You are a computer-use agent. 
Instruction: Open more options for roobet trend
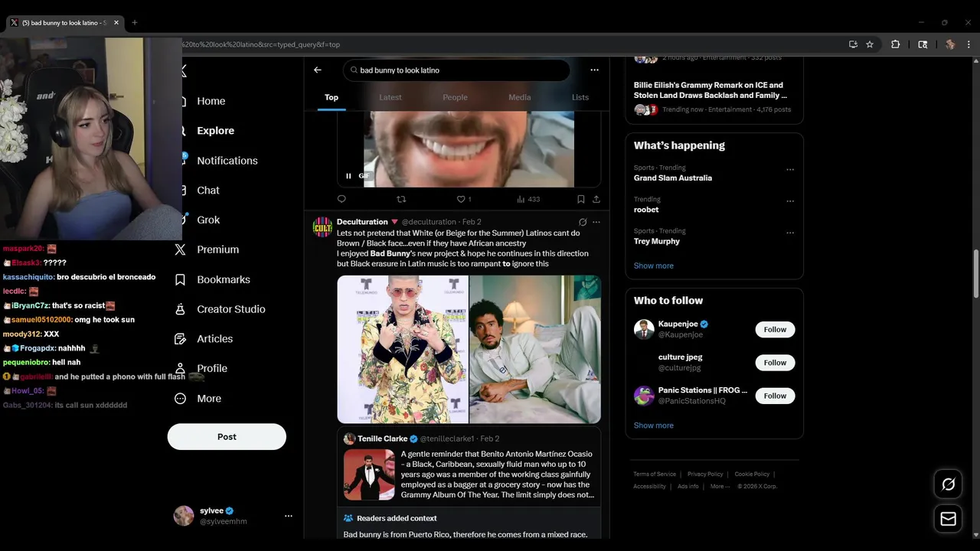[x=790, y=201]
